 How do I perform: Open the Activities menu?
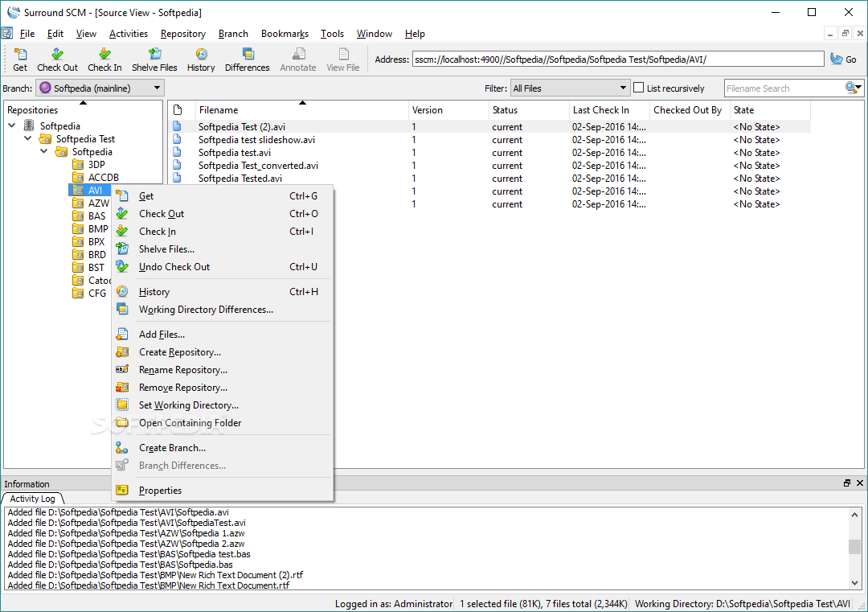tap(129, 34)
